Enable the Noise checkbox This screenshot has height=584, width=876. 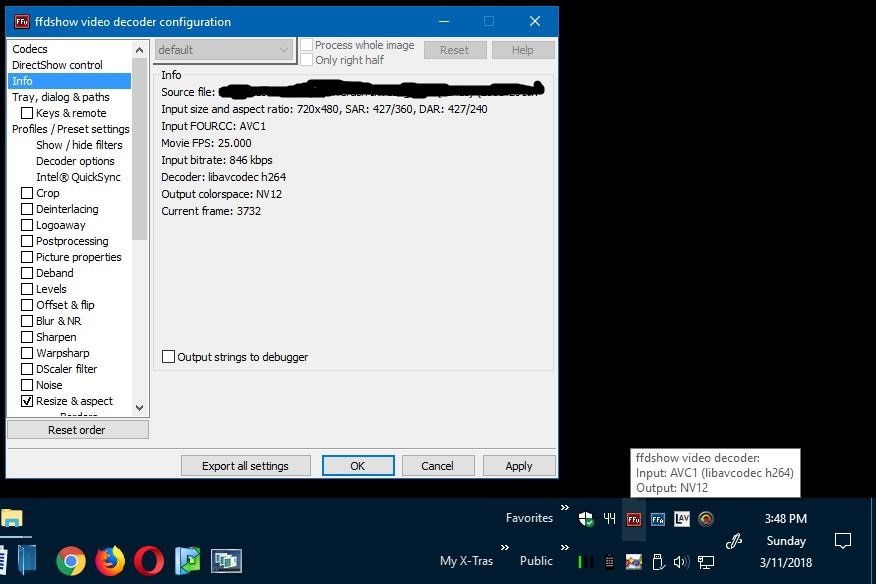click(x=27, y=385)
